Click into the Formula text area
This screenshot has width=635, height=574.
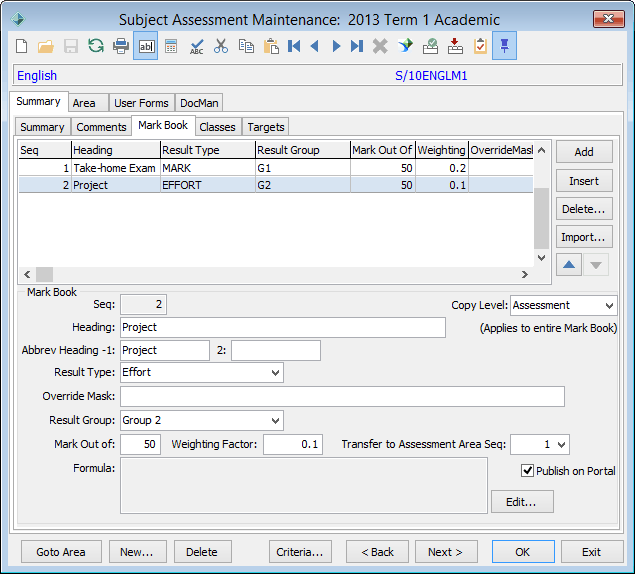(x=304, y=486)
